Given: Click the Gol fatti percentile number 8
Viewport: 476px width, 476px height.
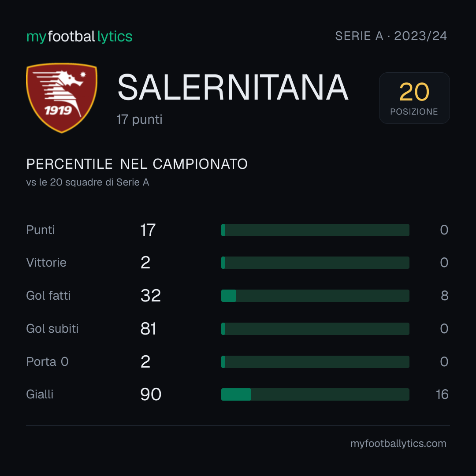Looking at the screenshot, I should 444,296.
